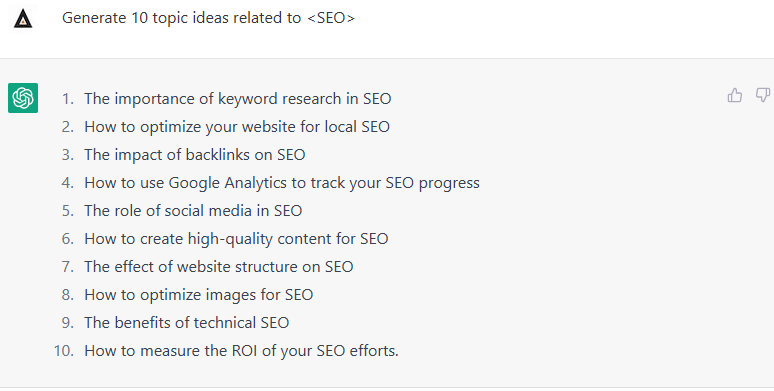
Task: Click item 10 about measuring ROI
Action: click(241, 351)
